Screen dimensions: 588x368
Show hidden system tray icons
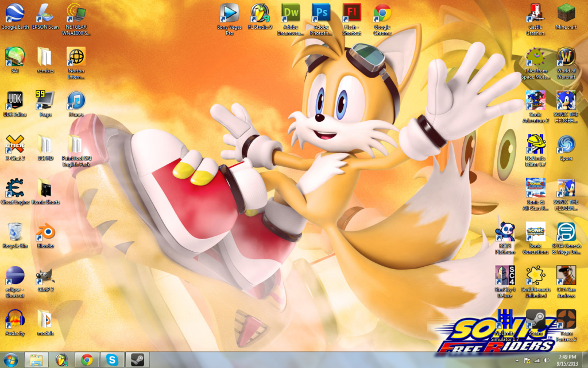click(x=517, y=360)
